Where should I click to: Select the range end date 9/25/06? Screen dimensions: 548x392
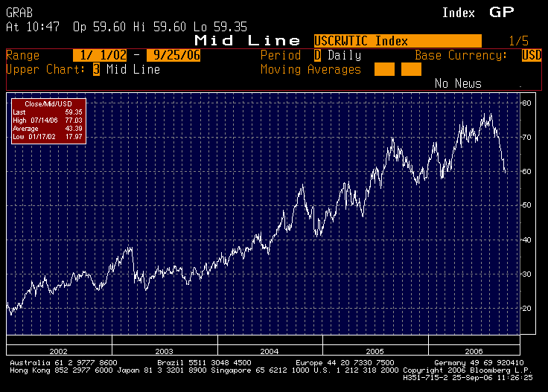[174, 56]
